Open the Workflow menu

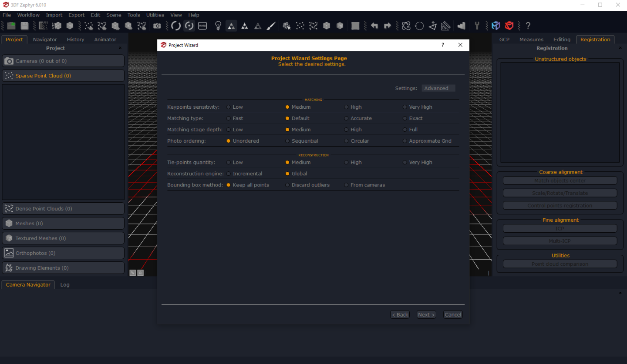pyautogui.click(x=28, y=15)
